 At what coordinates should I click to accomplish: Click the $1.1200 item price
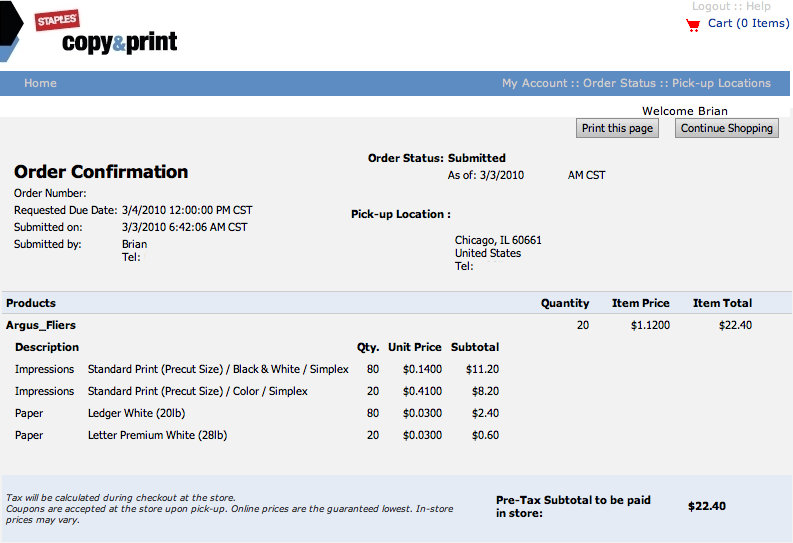pyautogui.click(x=650, y=326)
